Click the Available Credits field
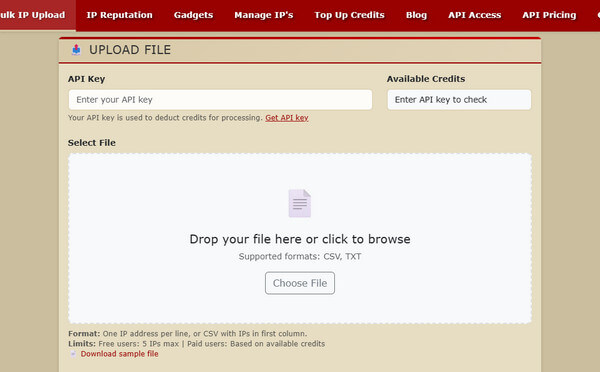 (459, 100)
